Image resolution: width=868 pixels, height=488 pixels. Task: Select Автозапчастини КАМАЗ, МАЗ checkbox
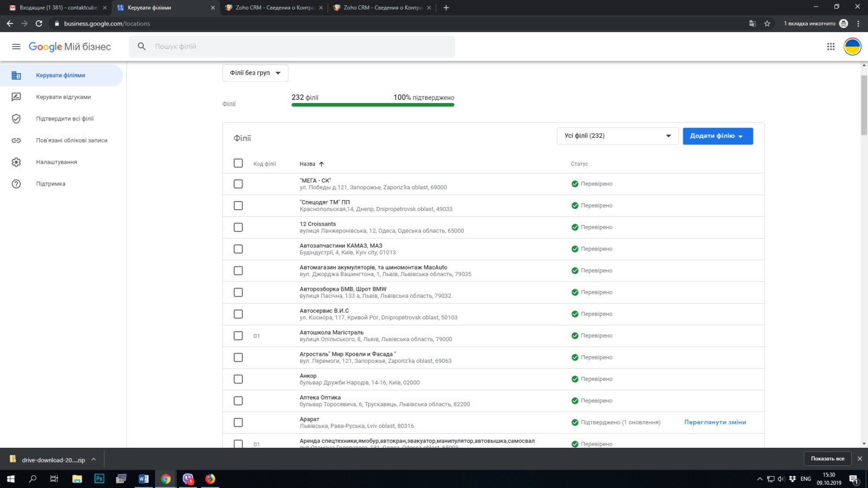238,249
